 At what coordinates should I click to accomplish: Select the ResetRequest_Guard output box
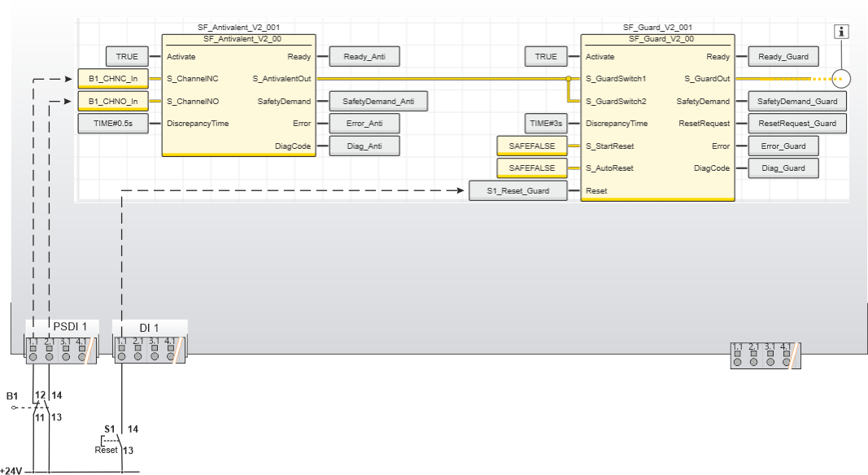797,124
